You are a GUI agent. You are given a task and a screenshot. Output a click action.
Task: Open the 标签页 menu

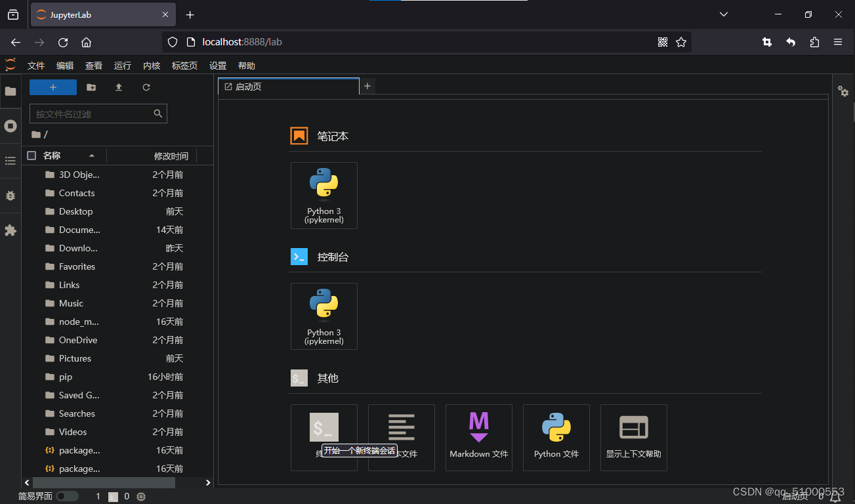(184, 66)
